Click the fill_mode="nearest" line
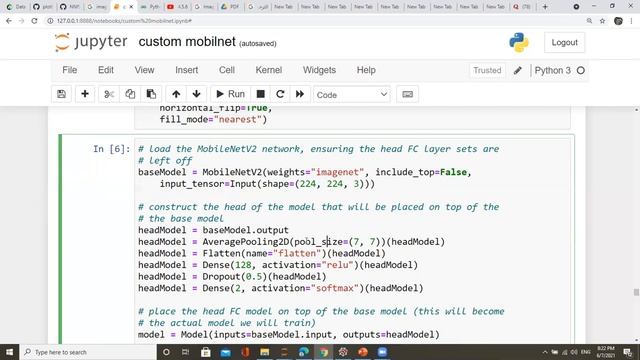Viewport: 640px width, 360px height. point(213,120)
